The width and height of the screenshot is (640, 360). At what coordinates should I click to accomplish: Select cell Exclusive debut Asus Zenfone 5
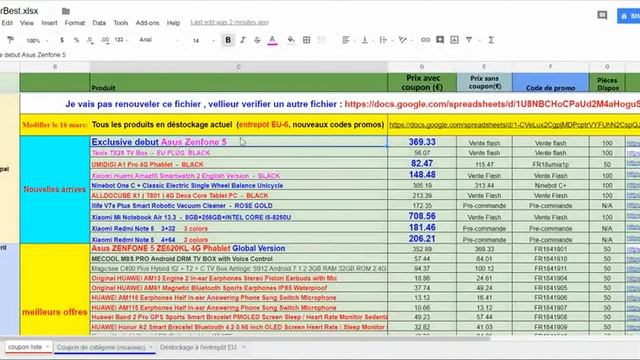239,142
